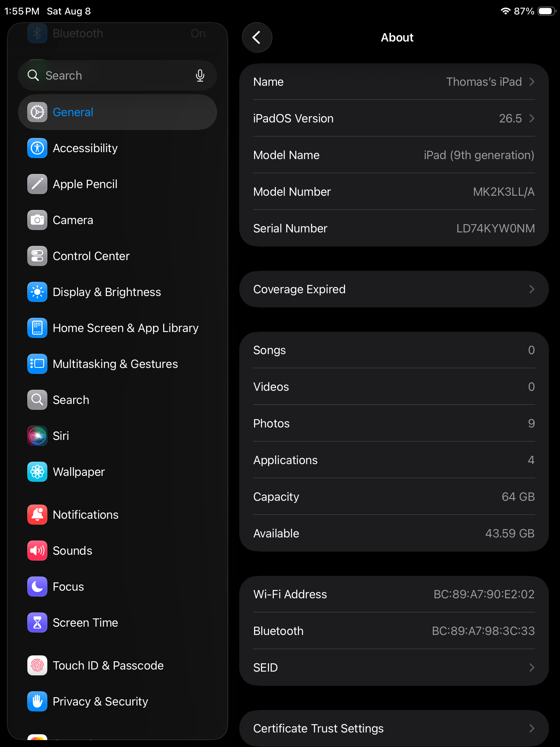
Task: Tap the Privacy & Security hand icon
Action: pos(37,701)
